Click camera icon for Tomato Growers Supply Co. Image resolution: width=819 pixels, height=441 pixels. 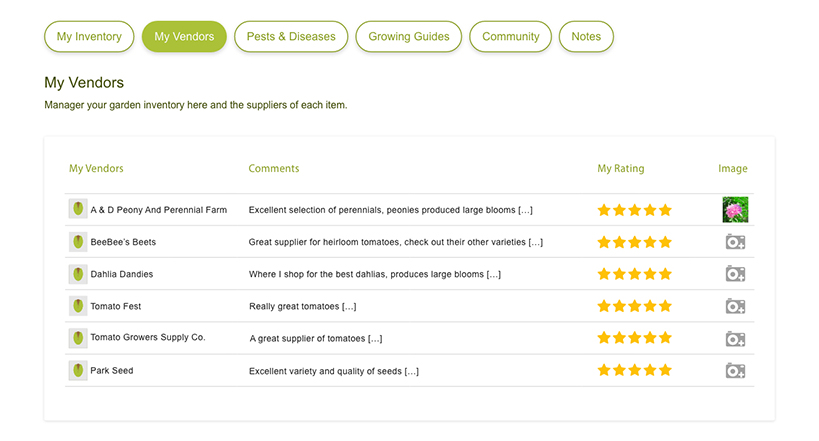735,339
